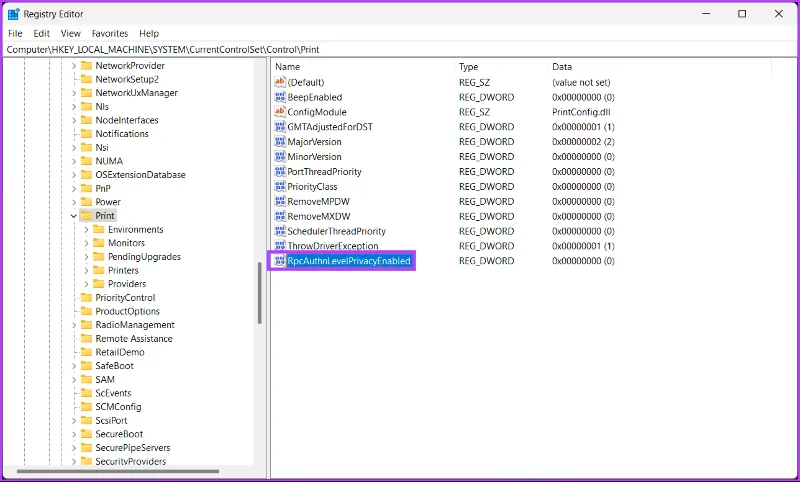The height and width of the screenshot is (482, 800).
Task: Click the SecureBoot folder icon
Action: [x=86, y=434]
